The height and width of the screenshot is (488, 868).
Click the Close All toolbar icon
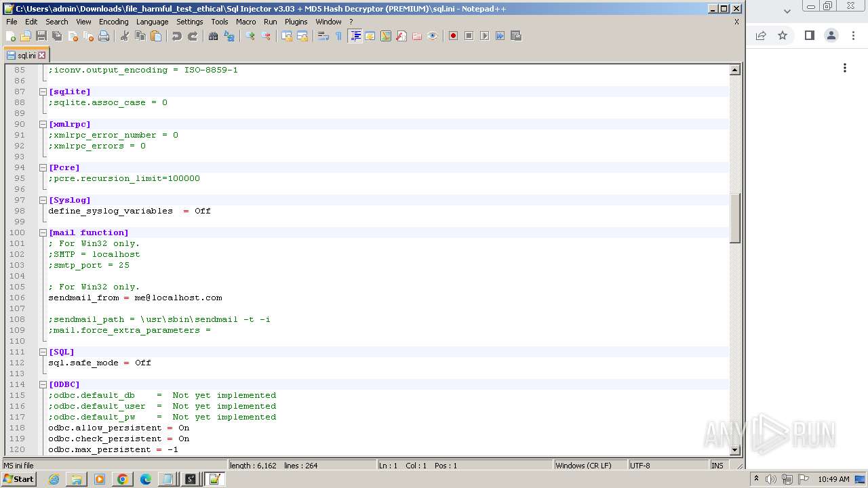point(88,36)
